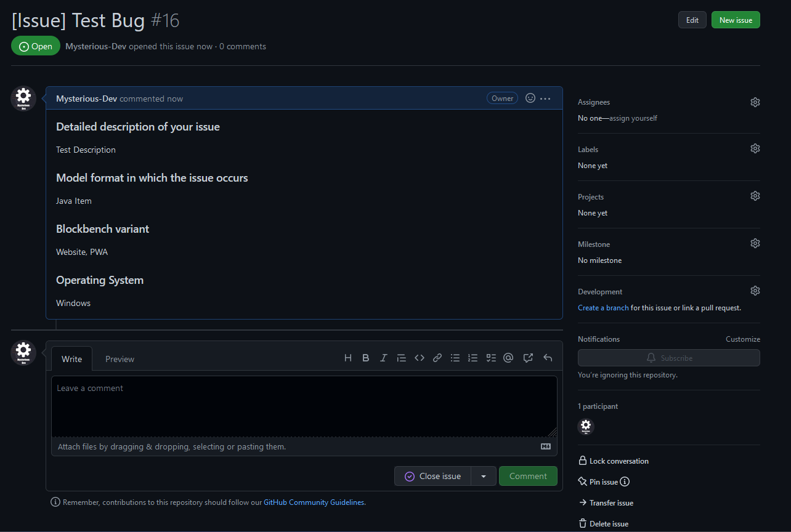Open Customize notifications
This screenshot has height=532, width=791.
click(x=743, y=339)
